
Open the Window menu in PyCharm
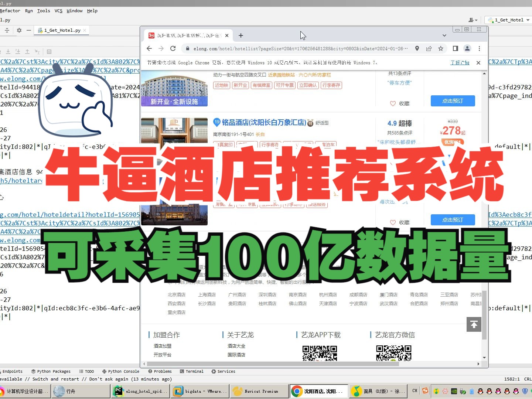[75, 11]
